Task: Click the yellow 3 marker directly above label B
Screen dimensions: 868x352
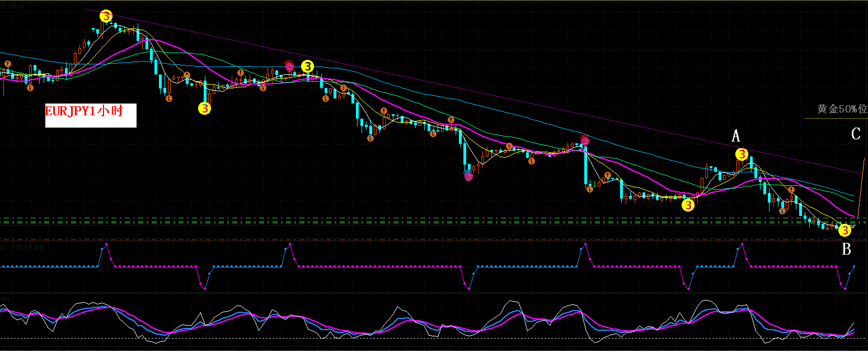Action: coord(845,229)
